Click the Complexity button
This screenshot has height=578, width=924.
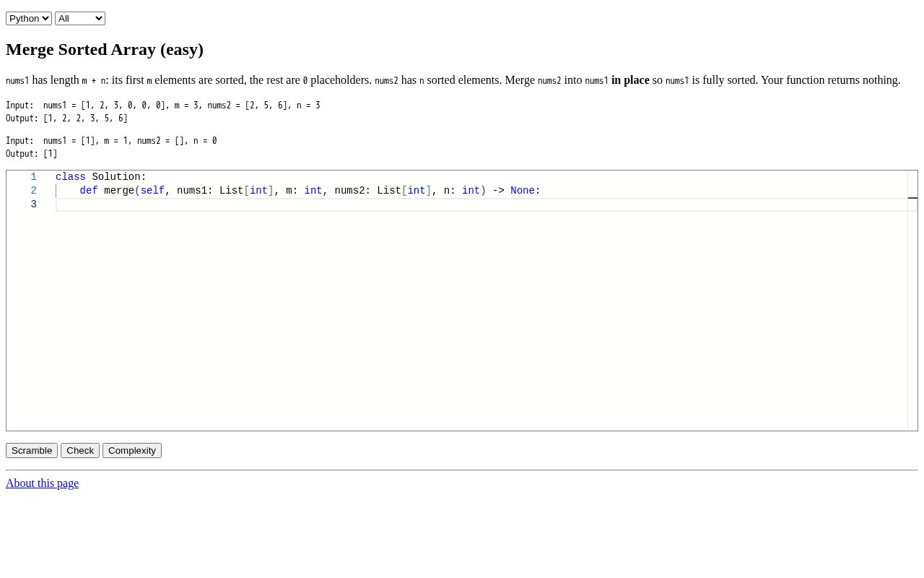coord(132,450)
